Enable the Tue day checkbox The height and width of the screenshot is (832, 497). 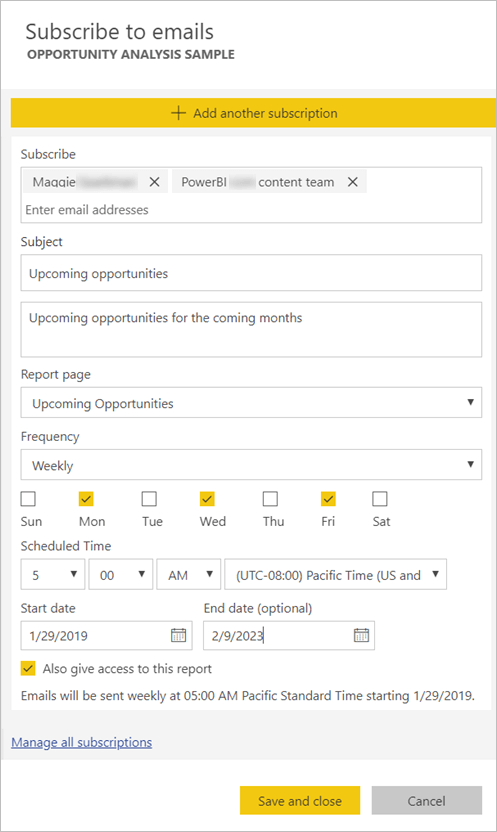pyautogui.click(x=149, y=499)
